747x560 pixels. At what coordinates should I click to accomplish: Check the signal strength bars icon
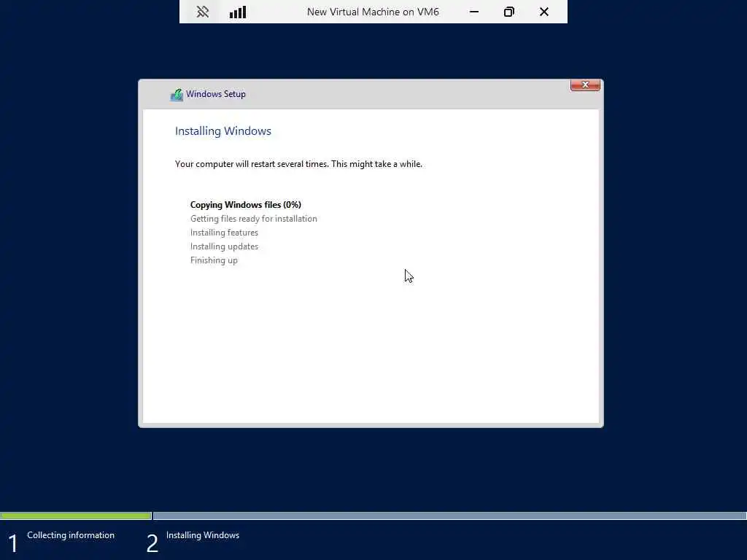pos(238,12)
